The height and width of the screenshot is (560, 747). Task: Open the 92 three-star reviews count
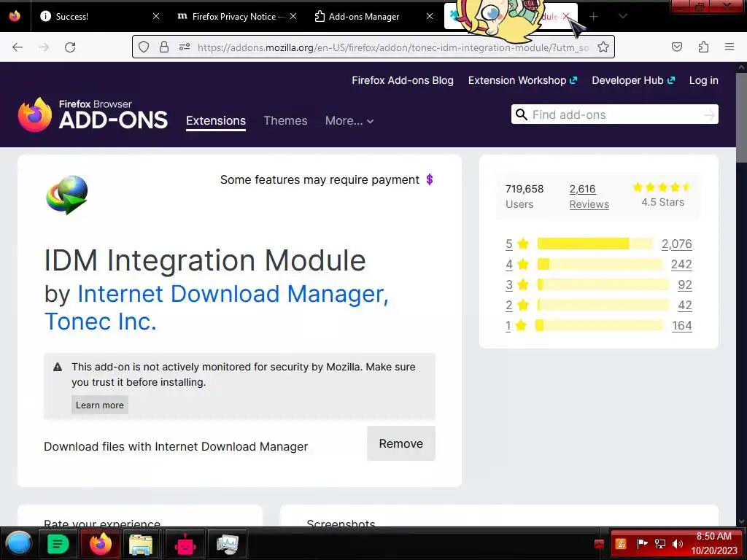684,285
